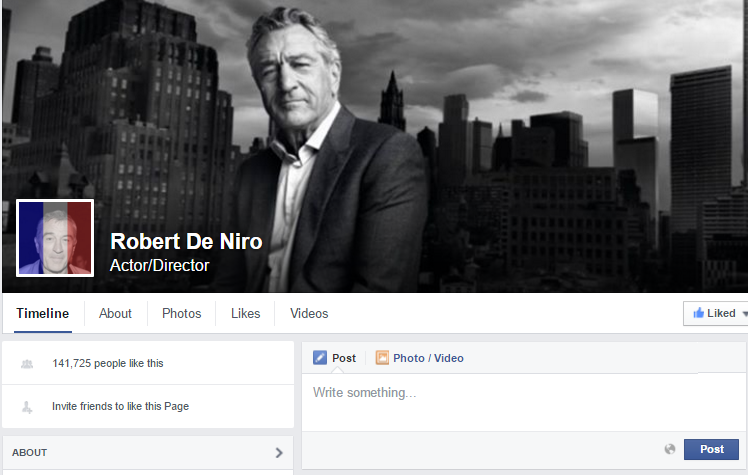Click the pencil Post icon
The image size is (748, 475).
tap(320, 358)
